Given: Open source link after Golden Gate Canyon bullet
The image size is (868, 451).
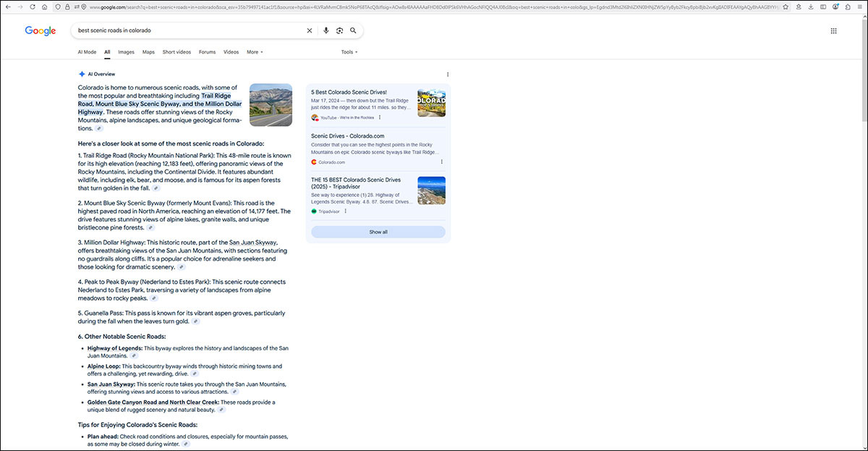Looking at the screenshot, I should pos(221,410).
